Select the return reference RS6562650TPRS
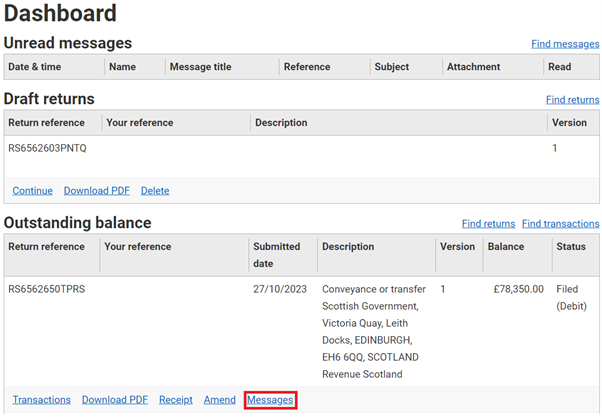 pos(46,289)
